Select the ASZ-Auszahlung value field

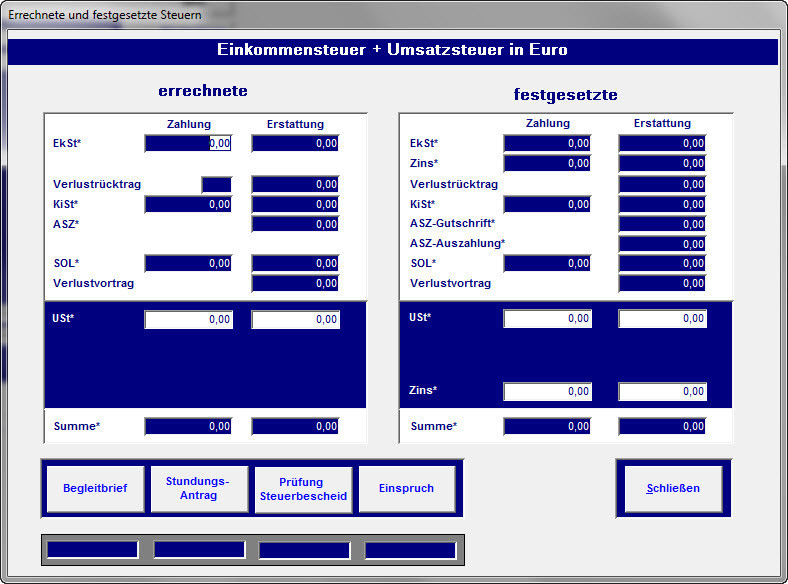pyautogui.click(x=662, y=244)
